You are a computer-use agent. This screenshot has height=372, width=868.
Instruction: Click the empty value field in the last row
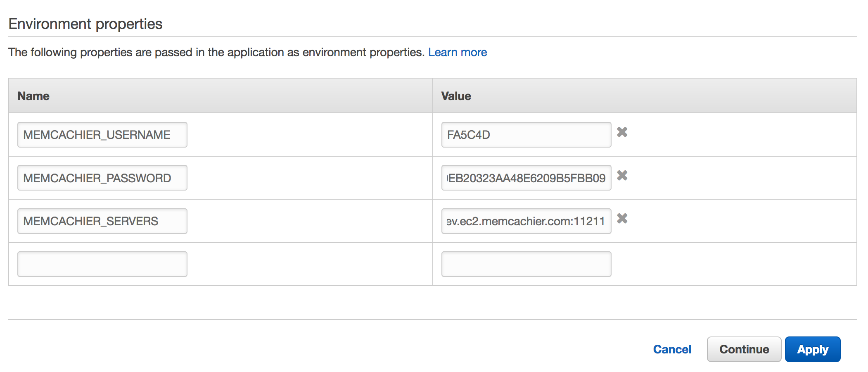tap(526, 264)
